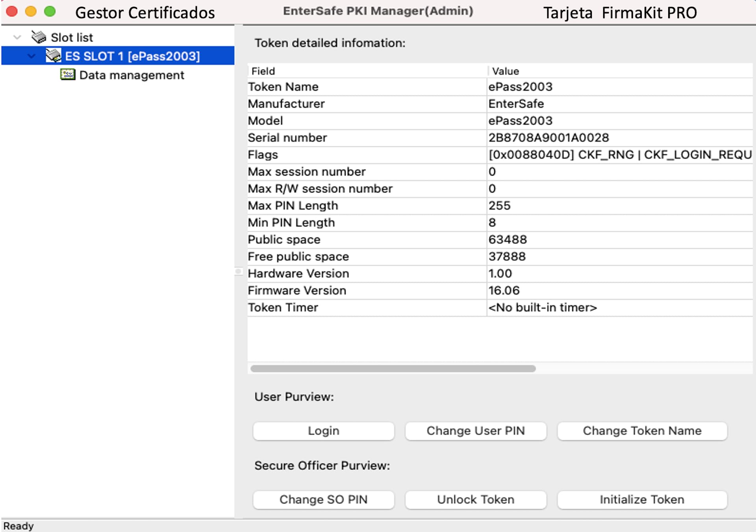This screenshot has height=532, width=756.
Task: Click the Field column header
Action: (368, 71)
